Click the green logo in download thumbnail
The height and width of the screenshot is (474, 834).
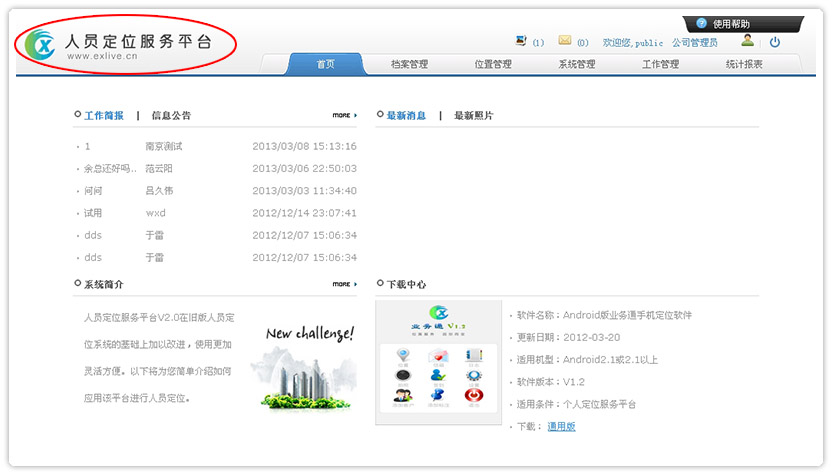(438, 313)
